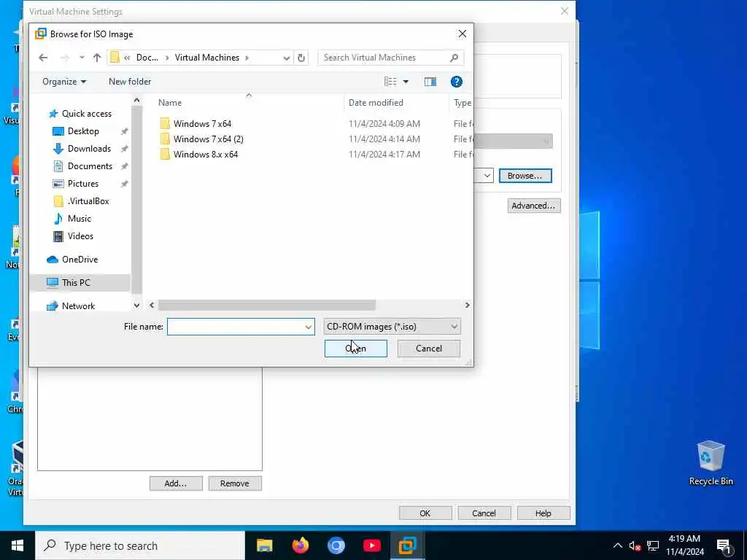Select the Windows 7 x64 (2) folder
The image size is (747, 560).
[x=208, y=139]
